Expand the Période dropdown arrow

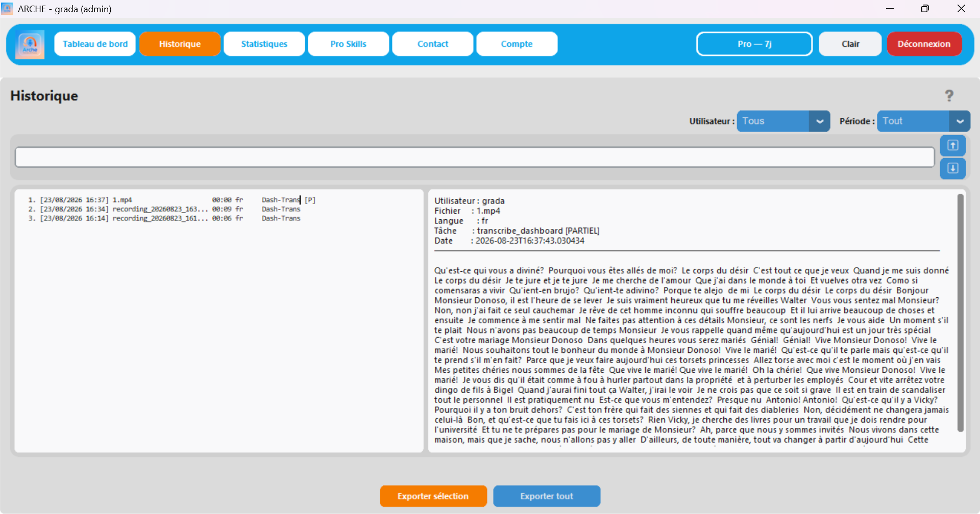tap(960, 121)
